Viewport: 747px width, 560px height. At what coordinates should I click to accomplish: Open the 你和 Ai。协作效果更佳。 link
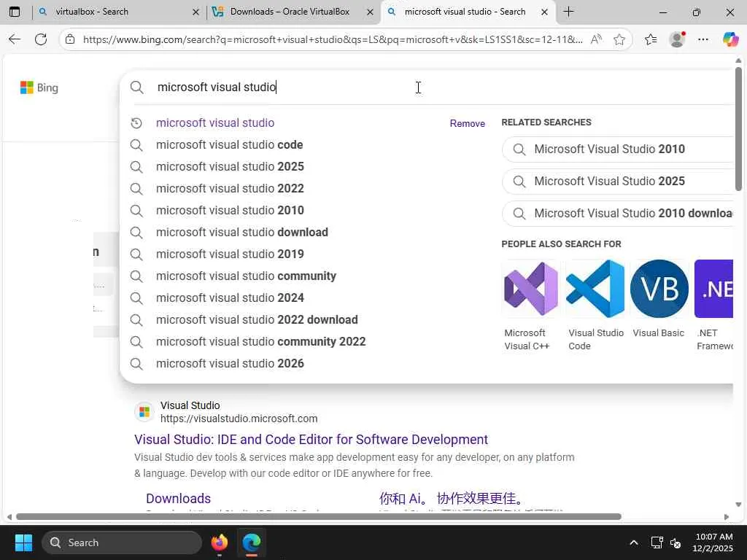(x=451, y=499)
